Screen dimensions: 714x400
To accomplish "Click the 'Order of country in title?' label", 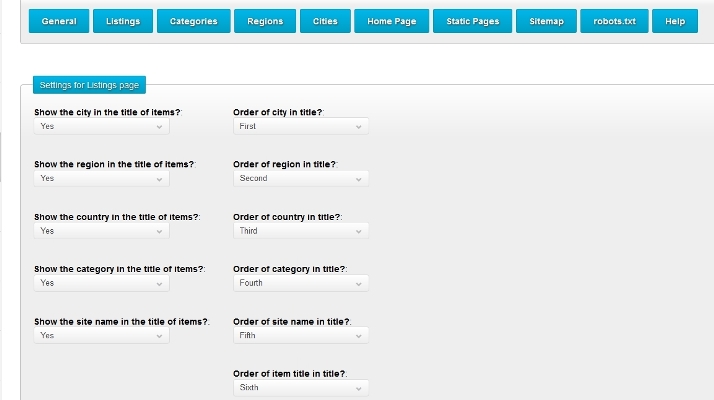I will tap(287, 217).
